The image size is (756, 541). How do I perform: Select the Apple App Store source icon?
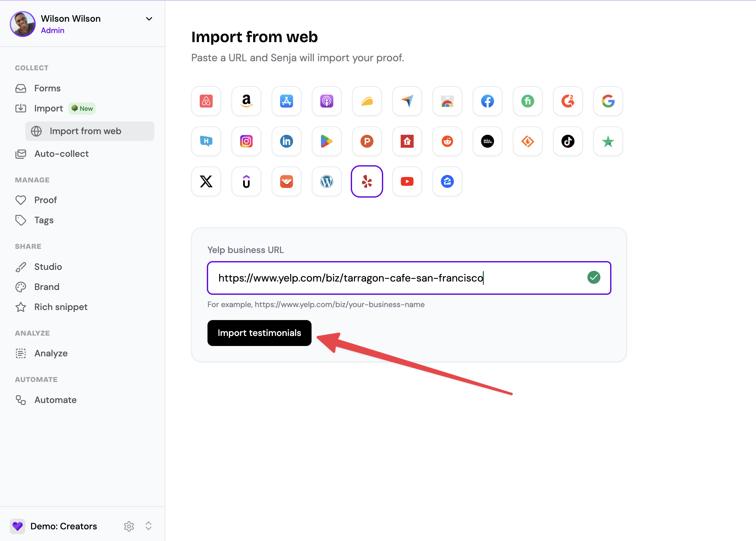tap(286, 101)
